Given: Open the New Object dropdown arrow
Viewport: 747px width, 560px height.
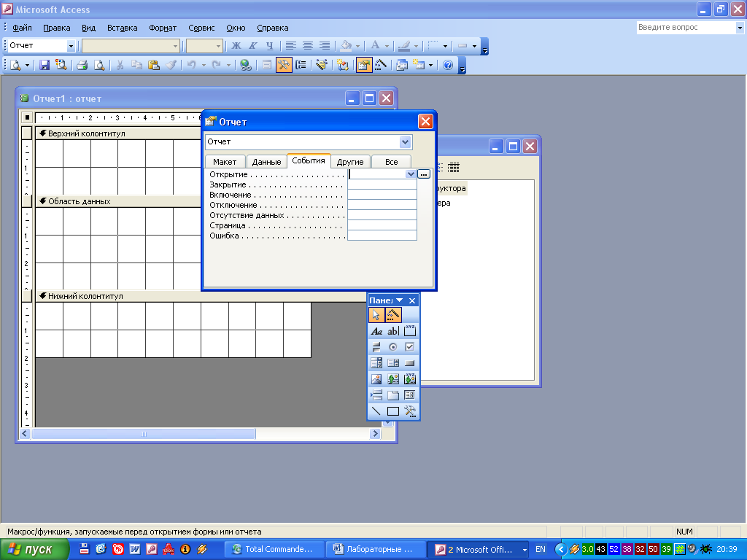Looking at the screenshot, I should point(430,65).
